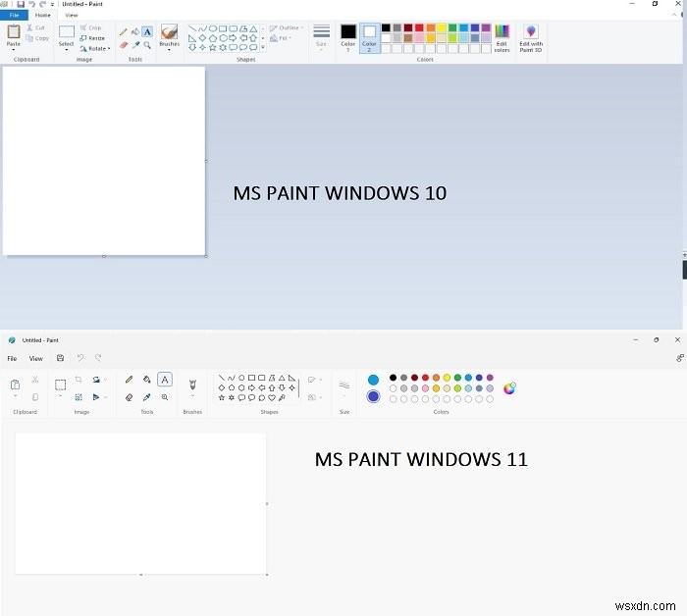Click the Copy button in Windows 10 Paint
Screen dimensions: 687x616
(x=37, y=38)
